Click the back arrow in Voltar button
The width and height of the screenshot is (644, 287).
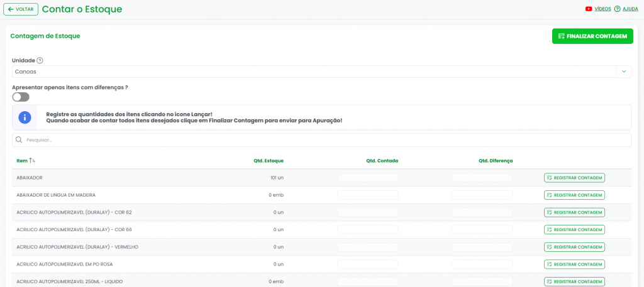pyautogui.click(x=11, y=9)
